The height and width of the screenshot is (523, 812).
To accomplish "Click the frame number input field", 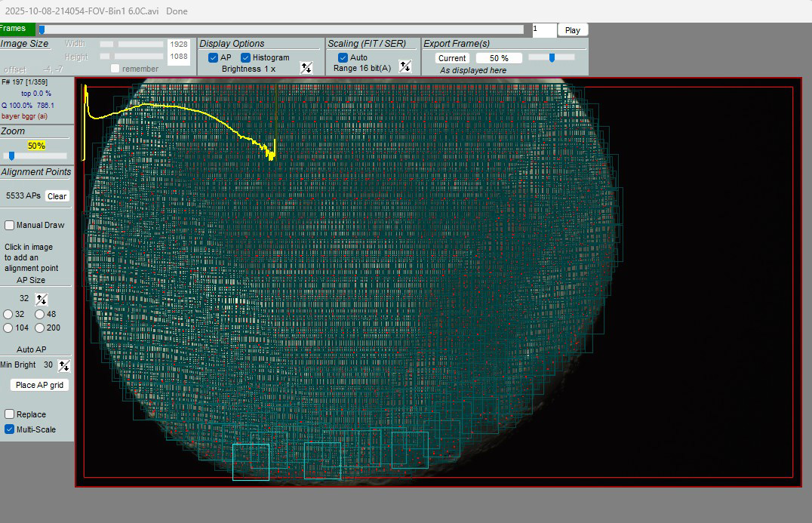I will pos(543,29).
